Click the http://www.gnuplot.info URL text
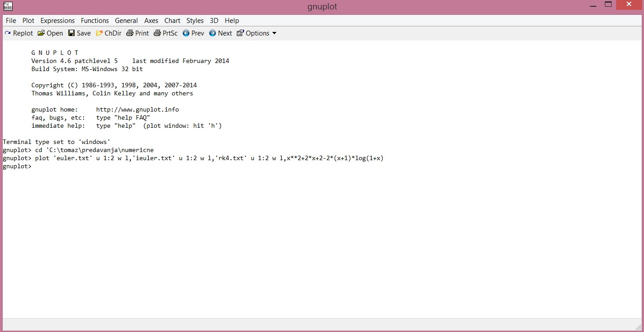The image size is (644, 332). tap(138, 110)
